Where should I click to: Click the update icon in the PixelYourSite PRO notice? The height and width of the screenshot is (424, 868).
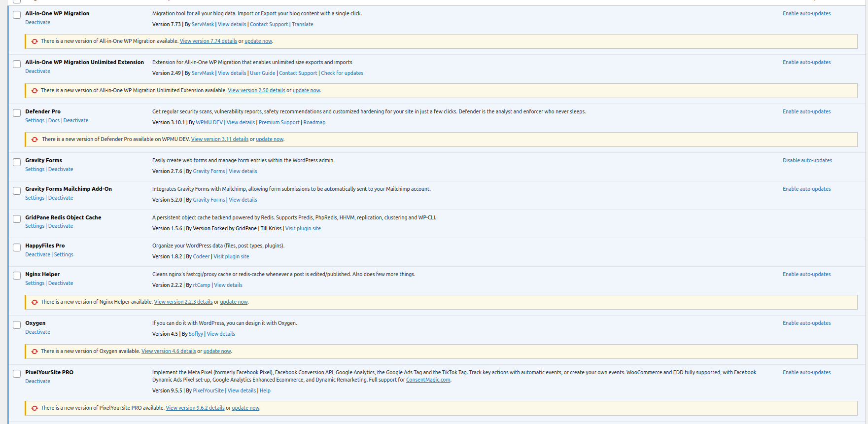(35, 408)
